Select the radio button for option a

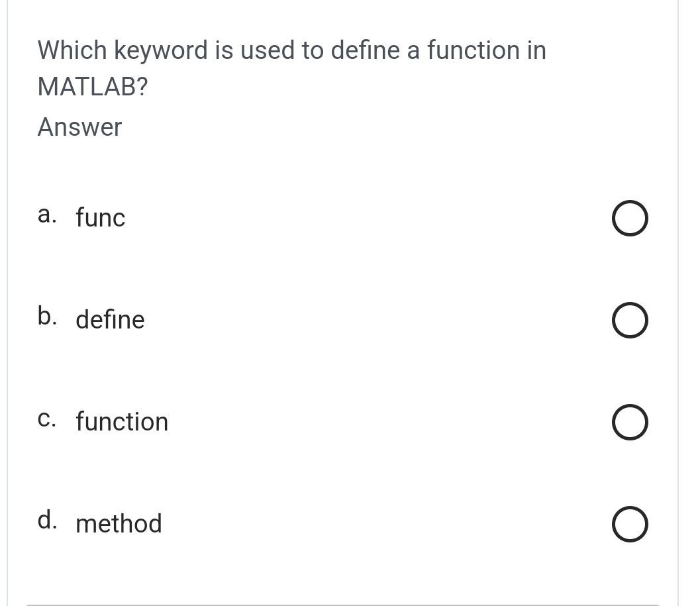coord(629,218)
